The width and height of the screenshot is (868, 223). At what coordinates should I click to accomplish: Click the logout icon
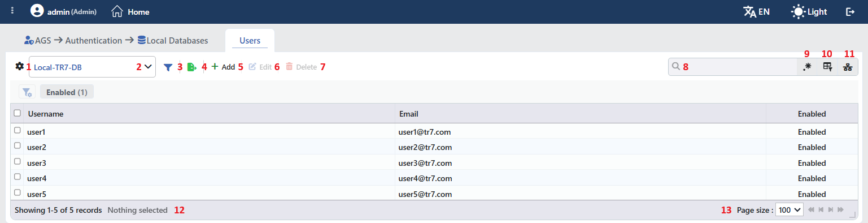pos(850,11)
